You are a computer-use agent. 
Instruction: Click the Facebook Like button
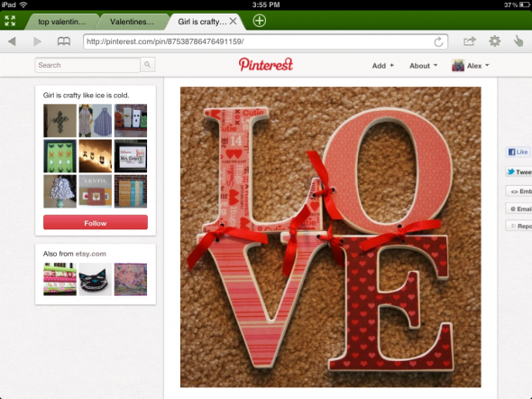(518, 152)
